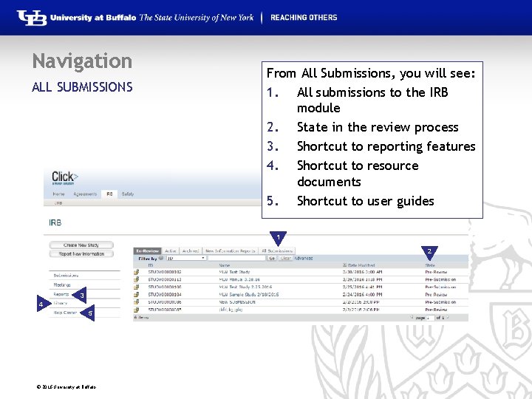The image size is (532, 399).
Task: Open Library in the left sidebar
Action: click(61, 303)
